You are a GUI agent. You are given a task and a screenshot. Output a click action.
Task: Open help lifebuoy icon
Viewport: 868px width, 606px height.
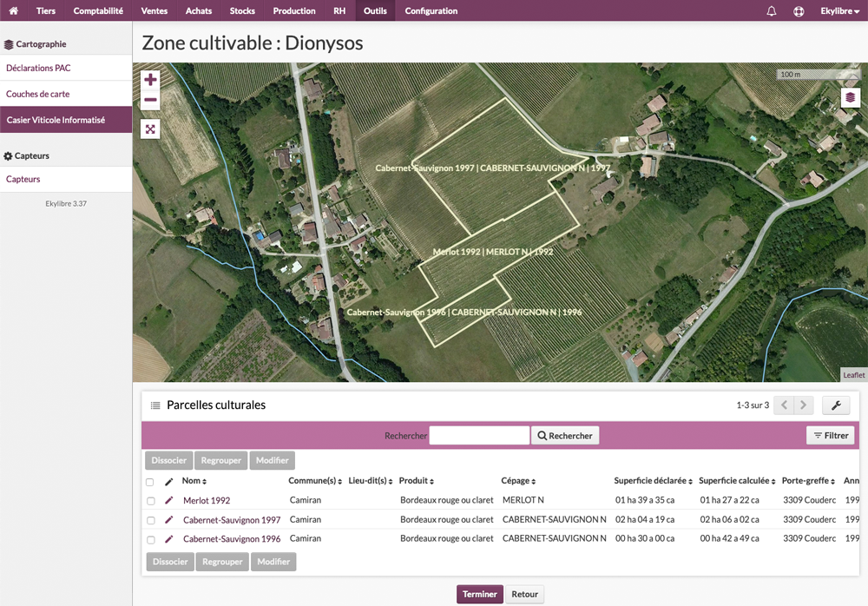[x=799, y=11]
